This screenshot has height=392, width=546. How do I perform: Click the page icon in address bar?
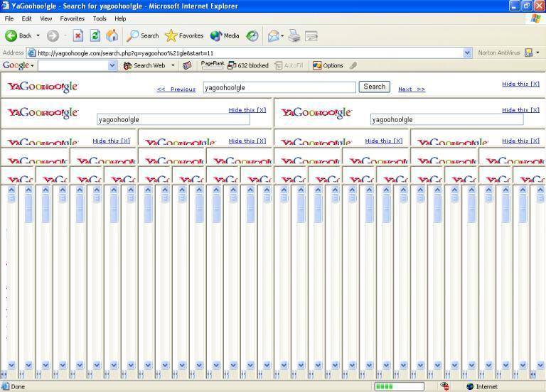point(32,53)
